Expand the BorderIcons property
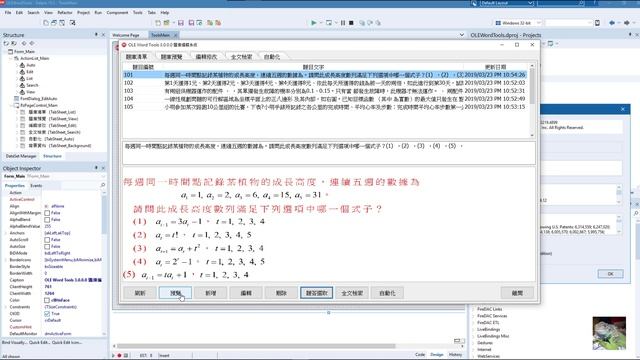 [x=6, y=260]
